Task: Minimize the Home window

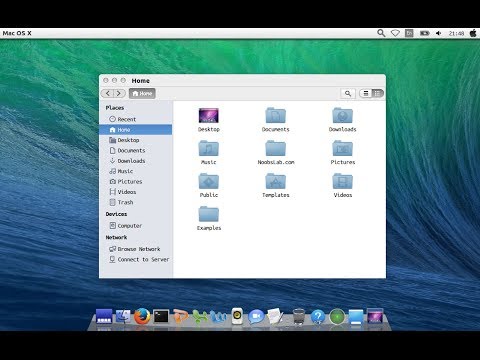Action: 115,80
